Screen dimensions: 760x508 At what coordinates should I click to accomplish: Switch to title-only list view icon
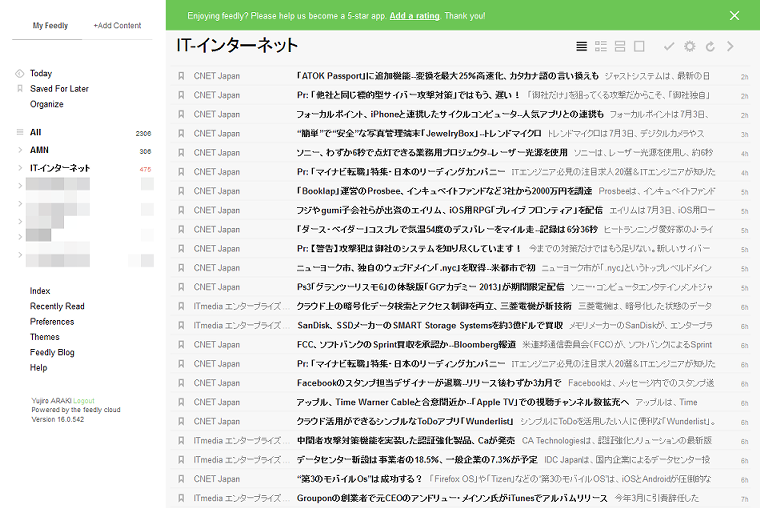(582, 47)
